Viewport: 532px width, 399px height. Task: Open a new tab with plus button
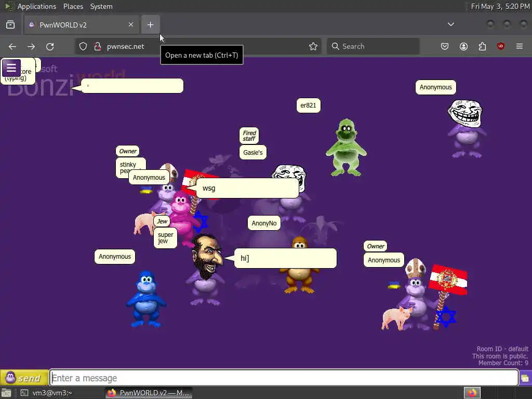point(150,25)
